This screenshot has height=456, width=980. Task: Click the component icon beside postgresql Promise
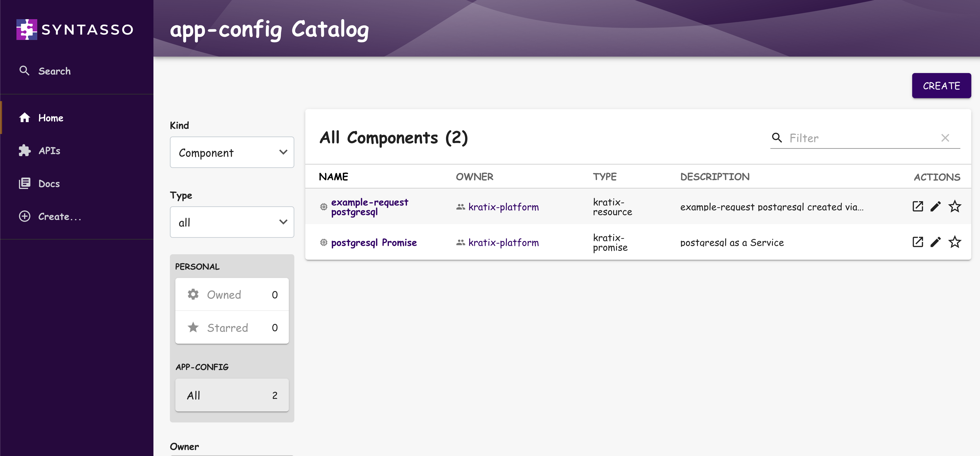[323, 242]
